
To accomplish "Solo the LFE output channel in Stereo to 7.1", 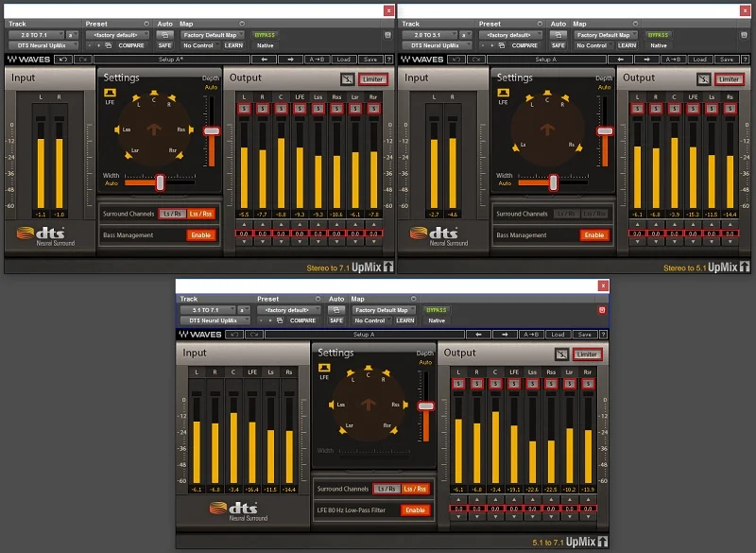I will [300, 109].
